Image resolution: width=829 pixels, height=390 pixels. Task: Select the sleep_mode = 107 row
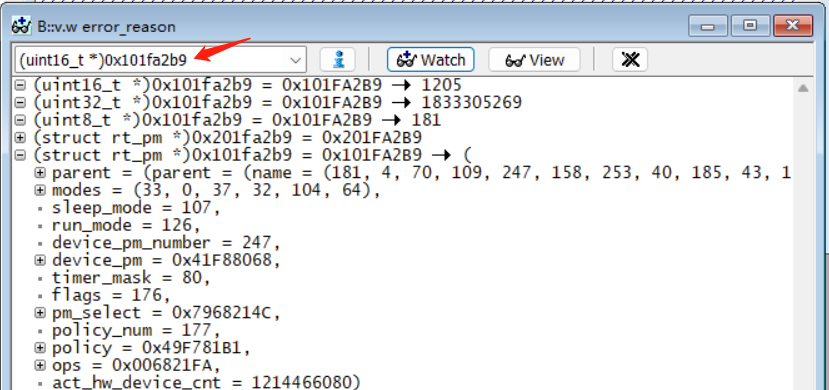[x=136, y=208]
